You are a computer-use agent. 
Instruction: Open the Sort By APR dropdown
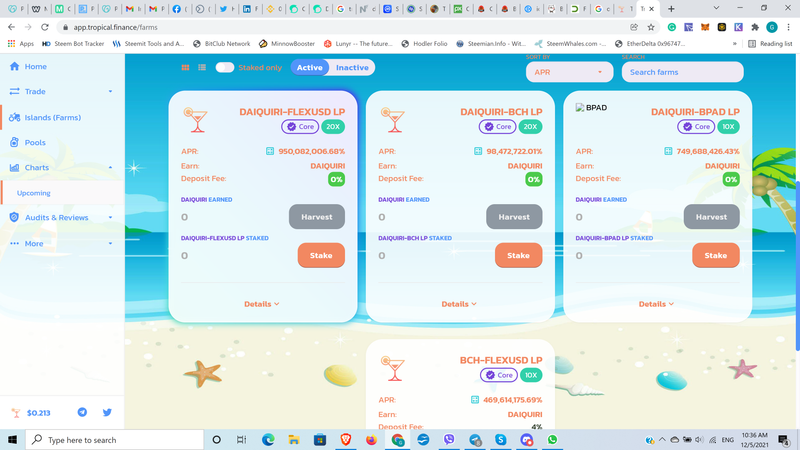(569, 72)
